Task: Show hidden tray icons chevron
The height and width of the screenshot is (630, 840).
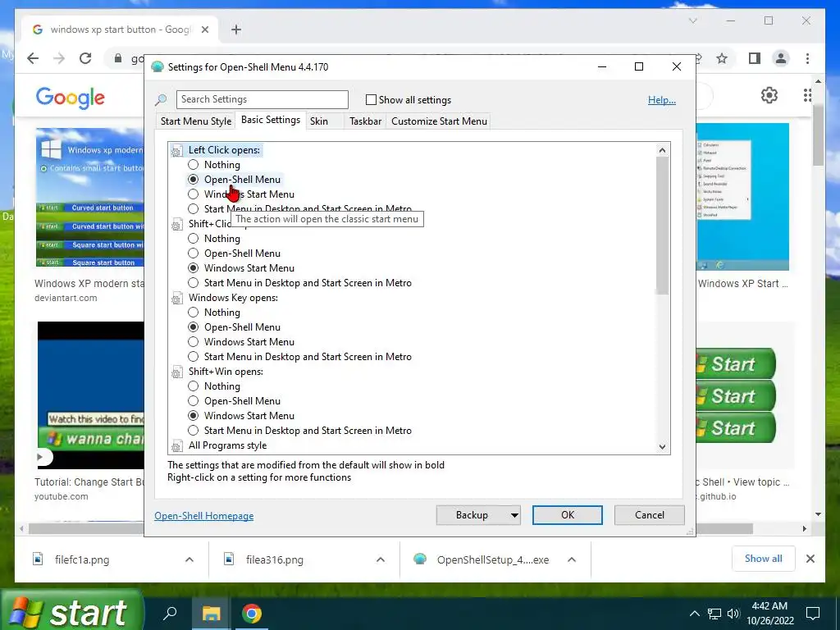Action: tap(694, 614)
